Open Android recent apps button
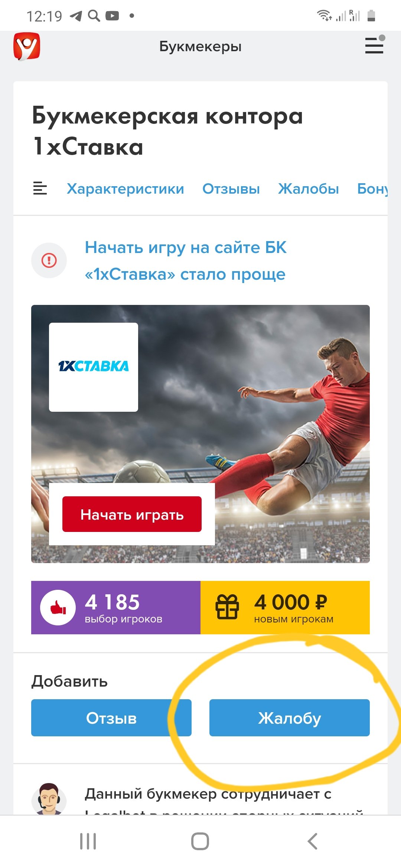The width and height of the screenshot is (401, 868). click(88, 841)
